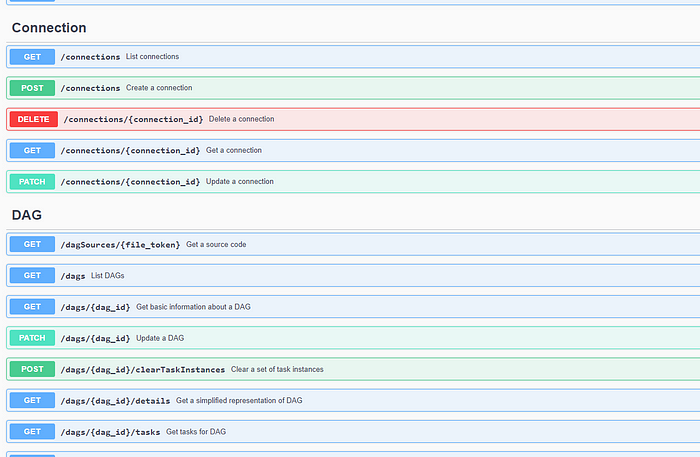
Task: Click the GET badge for List DAGs
Action: (32, 275)
